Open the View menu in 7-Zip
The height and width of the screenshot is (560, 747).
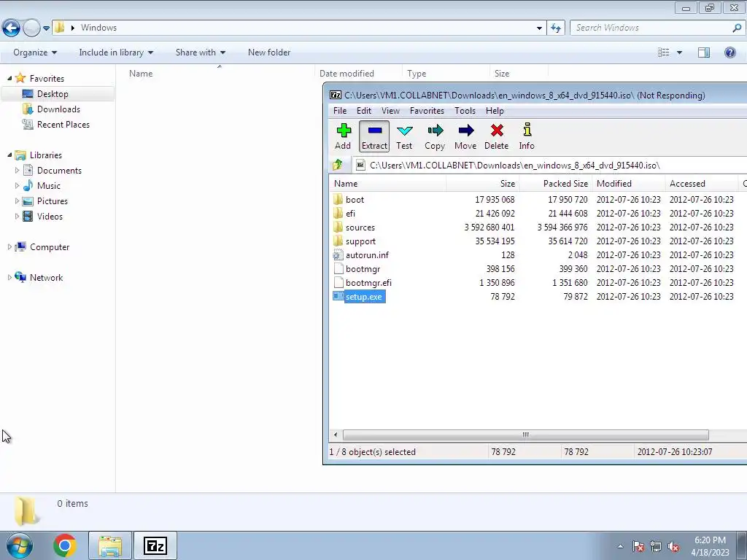(x=390, y=111)
